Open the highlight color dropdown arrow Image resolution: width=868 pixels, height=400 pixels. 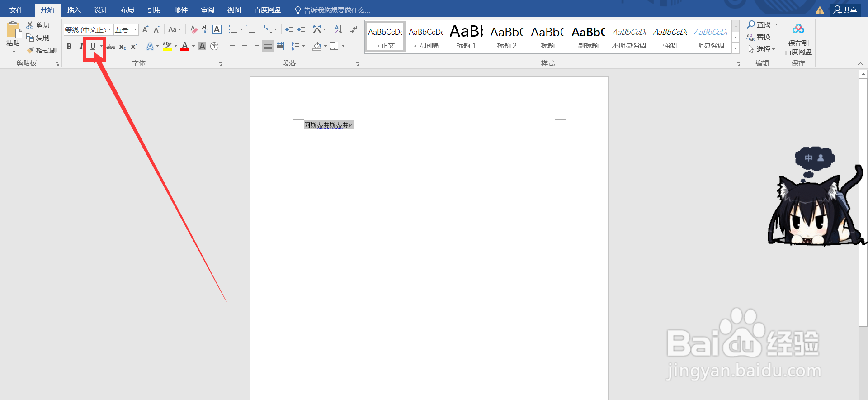[x=176, y=46]
